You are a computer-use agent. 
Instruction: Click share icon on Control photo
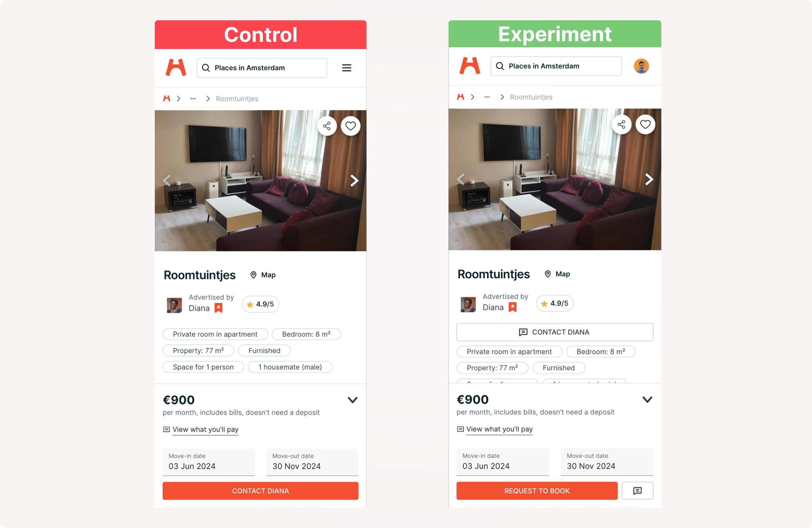pyautogui.click(x=327, y=126)
